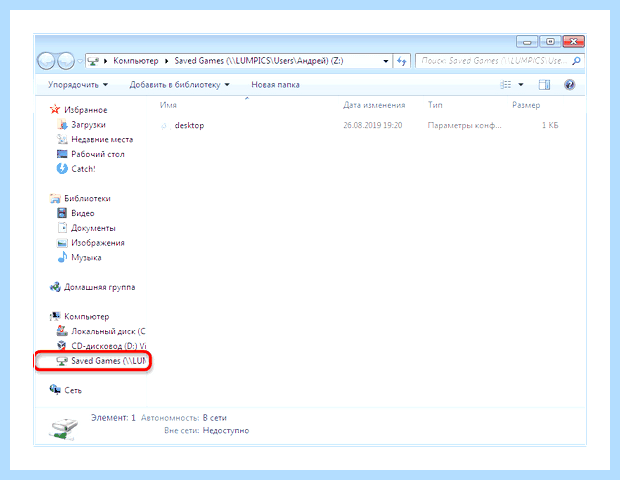620x480 pixels.
Task: Click the Видео library icon
Action: [x=62, y=213]
